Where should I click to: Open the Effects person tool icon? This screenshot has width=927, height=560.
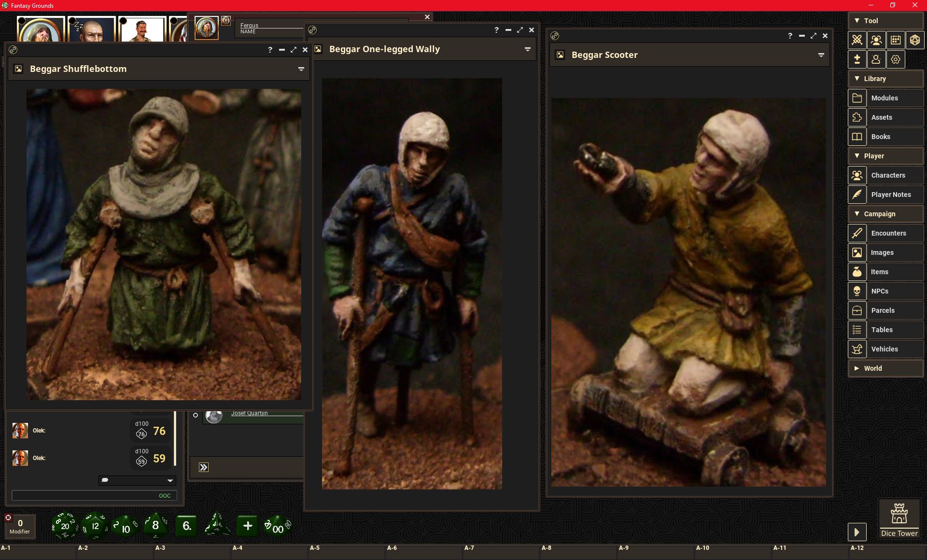tap(876, 59)
